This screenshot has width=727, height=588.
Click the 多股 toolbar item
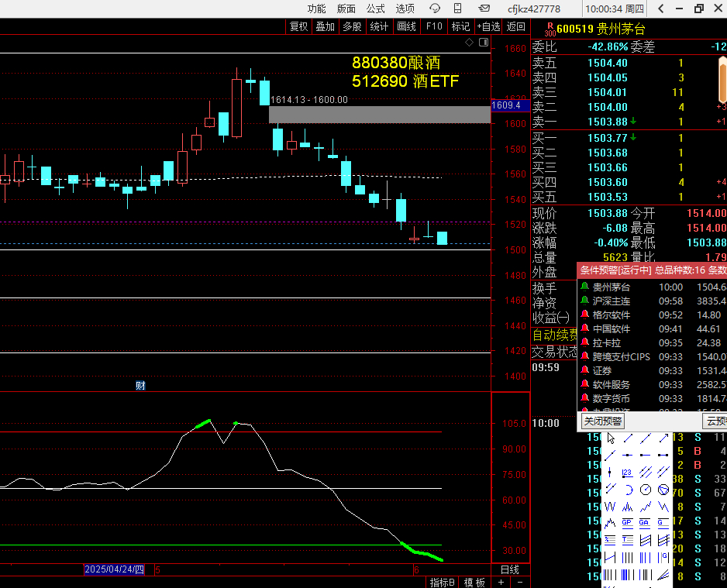[x=352, y=27]
